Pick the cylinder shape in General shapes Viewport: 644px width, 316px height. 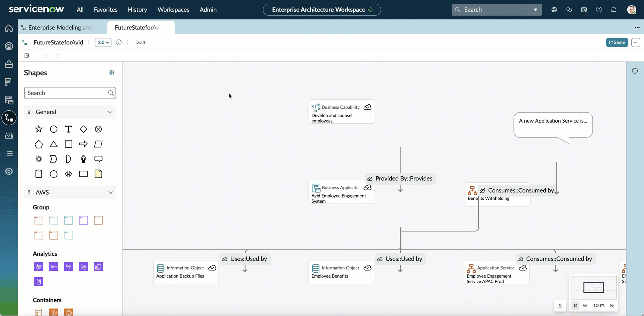point(39,174)
